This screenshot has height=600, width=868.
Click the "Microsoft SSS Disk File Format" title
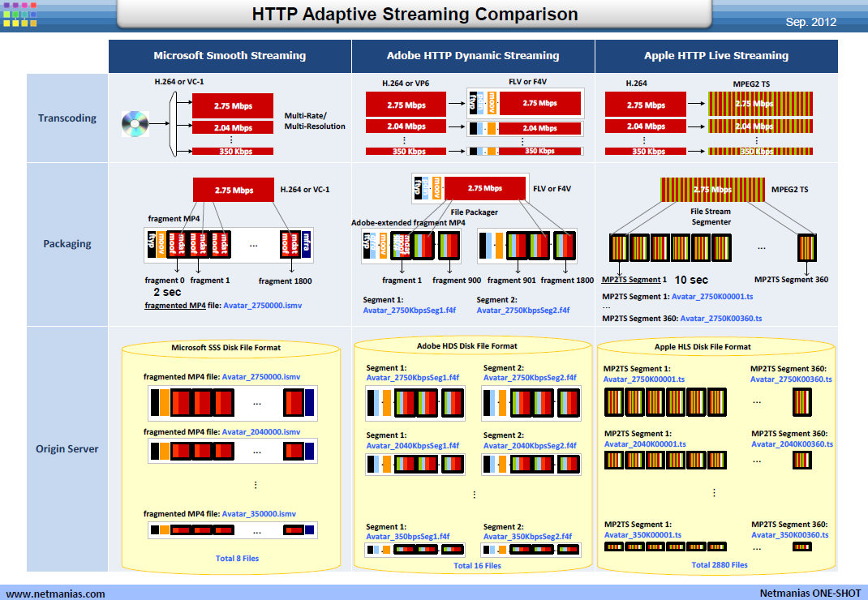click(226, 348)
